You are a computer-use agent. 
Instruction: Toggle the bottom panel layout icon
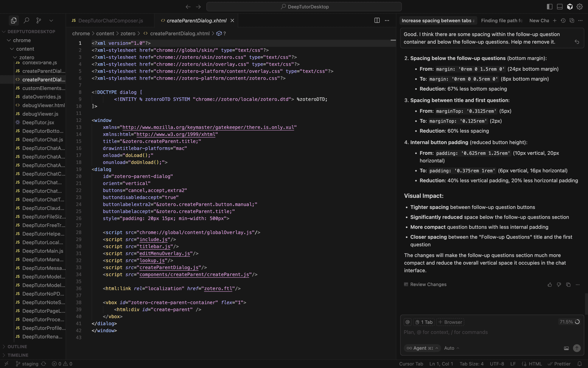click(560, 7)
